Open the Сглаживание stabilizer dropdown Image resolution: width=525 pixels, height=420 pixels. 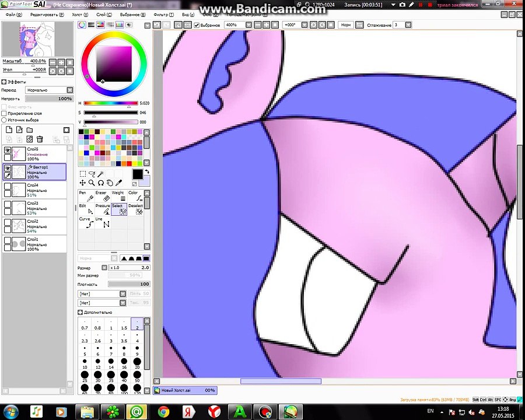[x=408, y=25]
